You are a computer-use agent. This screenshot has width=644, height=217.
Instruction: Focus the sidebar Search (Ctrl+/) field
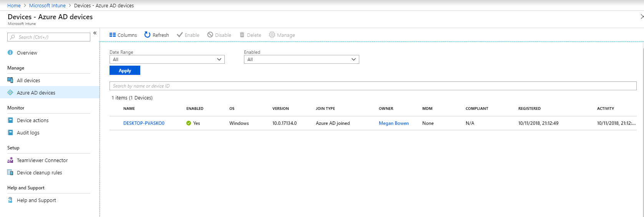click(x=49, y=37)
